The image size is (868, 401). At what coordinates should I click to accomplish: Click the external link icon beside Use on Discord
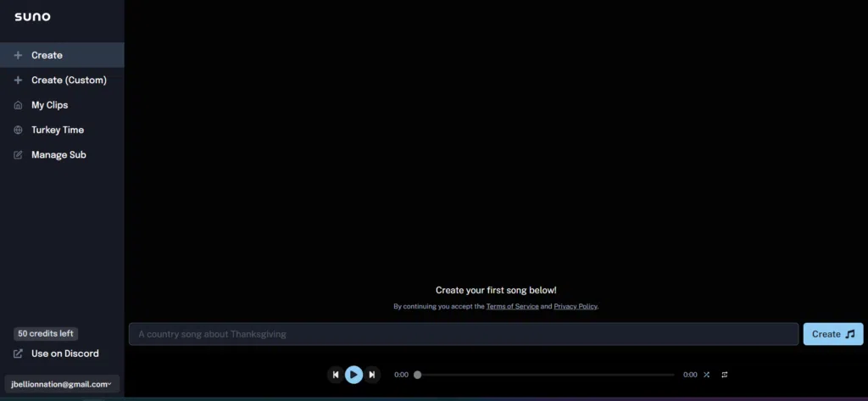(x=18, y=354)
